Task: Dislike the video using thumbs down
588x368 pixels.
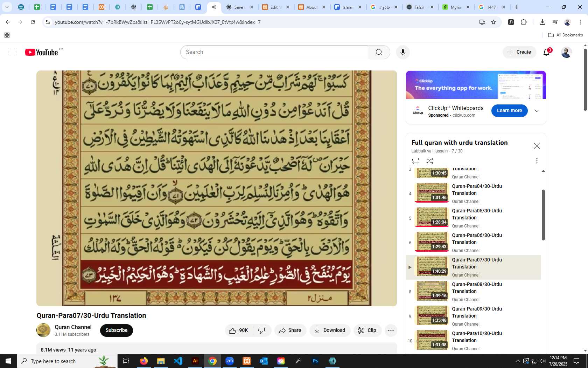Action: pos(262,330)
